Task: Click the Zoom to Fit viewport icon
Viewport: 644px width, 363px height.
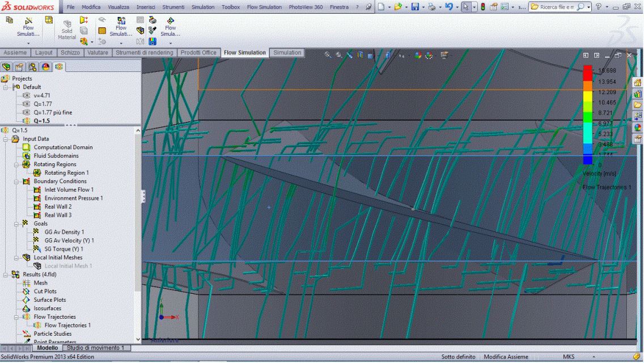Action: point(328,55)
